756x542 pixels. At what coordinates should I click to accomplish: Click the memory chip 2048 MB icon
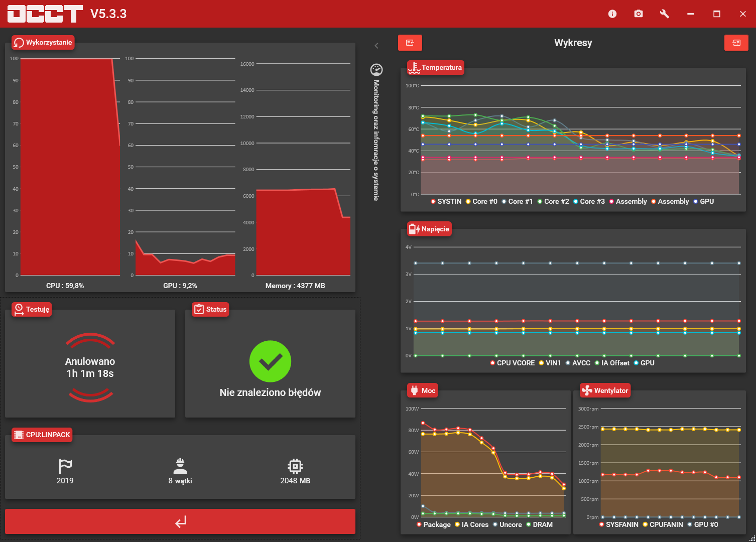pos(295,466)
